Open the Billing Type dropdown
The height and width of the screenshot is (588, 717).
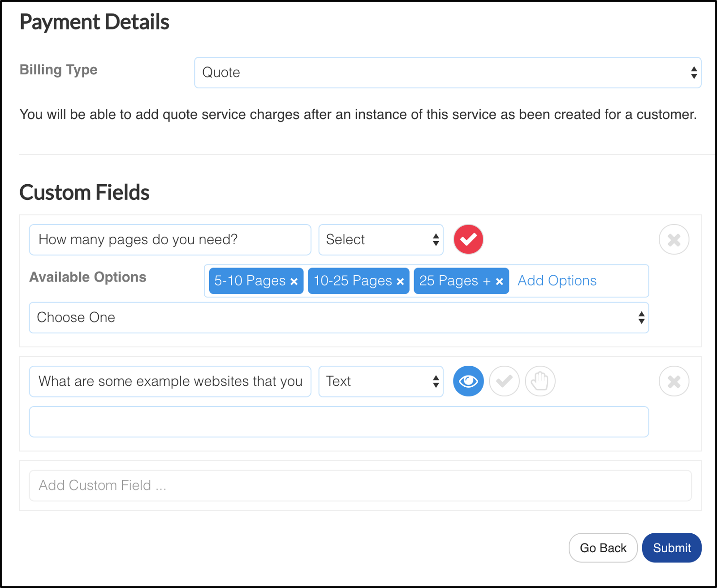[447, 73]
